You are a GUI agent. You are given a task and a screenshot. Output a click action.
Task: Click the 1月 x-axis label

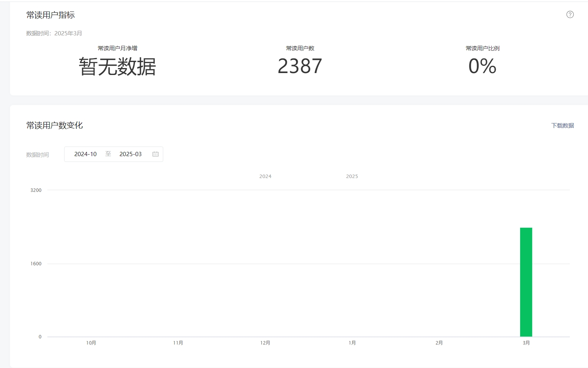click(352, 343)
